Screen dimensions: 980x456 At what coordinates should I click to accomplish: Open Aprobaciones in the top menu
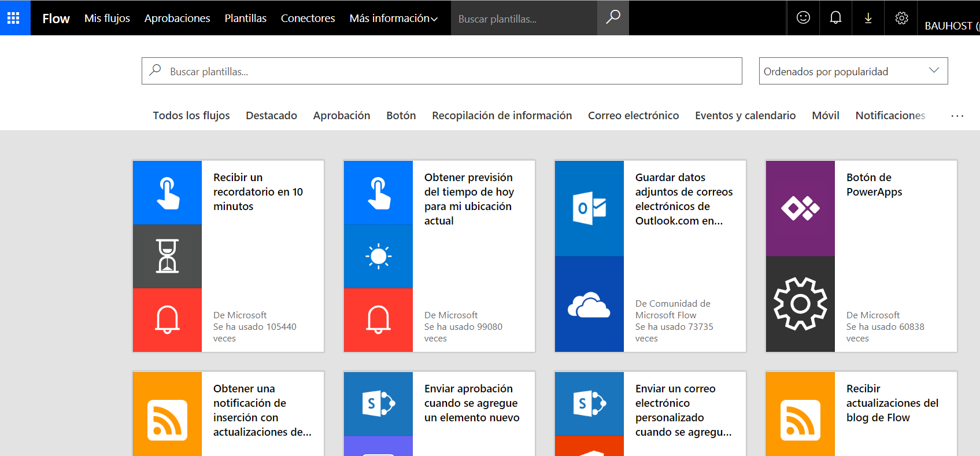click(177, 19)
